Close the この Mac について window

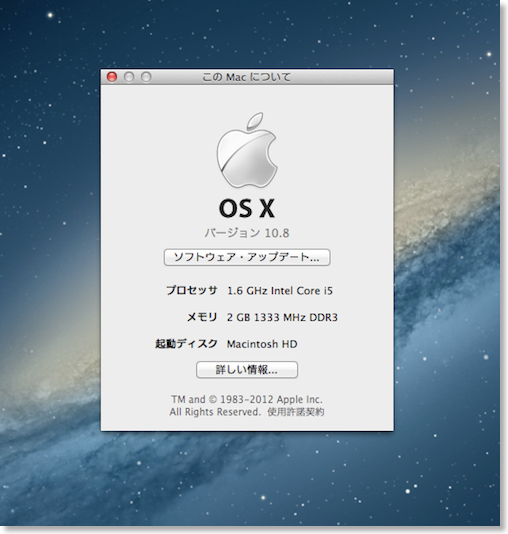coord(112,77)
